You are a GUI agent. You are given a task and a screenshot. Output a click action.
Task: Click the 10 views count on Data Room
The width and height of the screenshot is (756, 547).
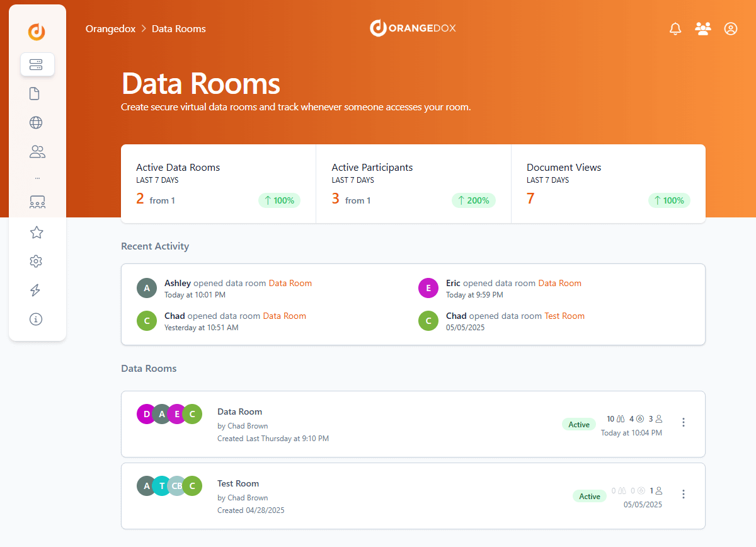click(616, 418)
